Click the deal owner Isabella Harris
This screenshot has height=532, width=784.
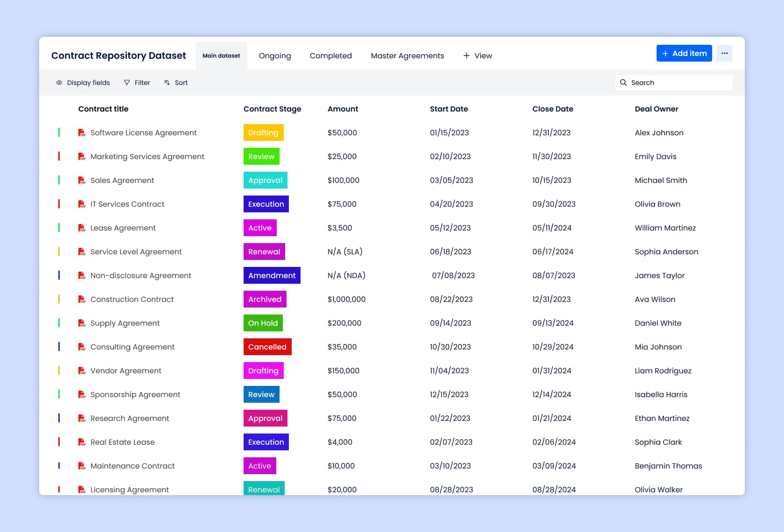click(661, 394)
